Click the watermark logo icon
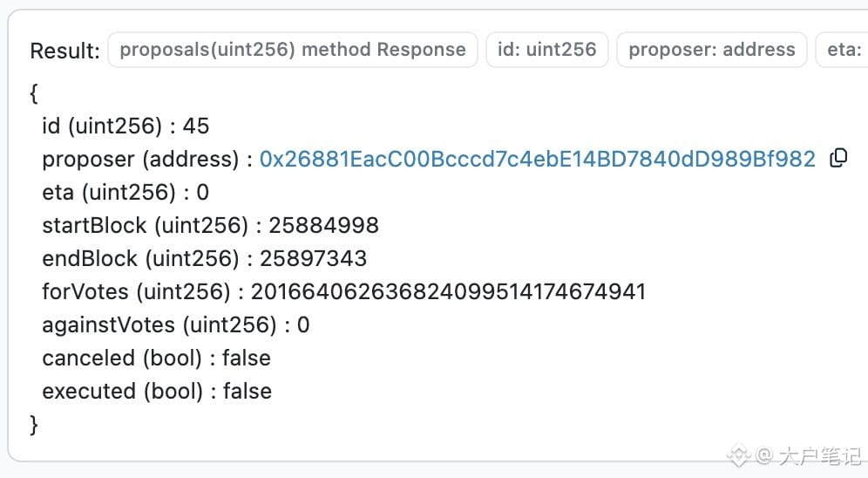Screen dimensions: 868x478 pos(738,455)
